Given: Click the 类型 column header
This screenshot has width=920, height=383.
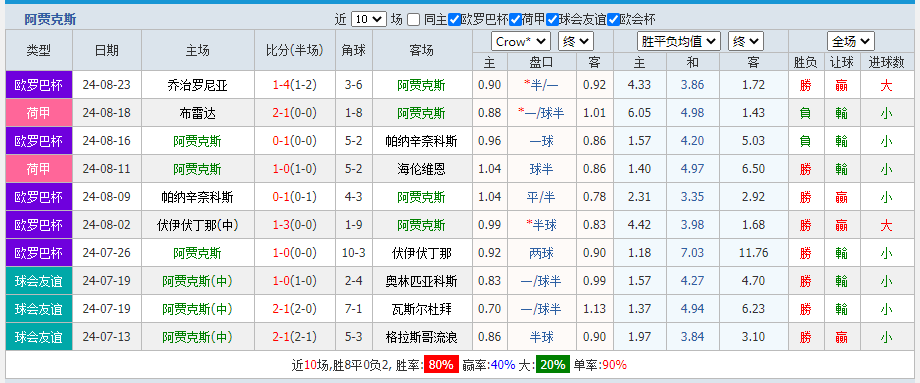Looking at the screenshot, I should tap(39, 50).
